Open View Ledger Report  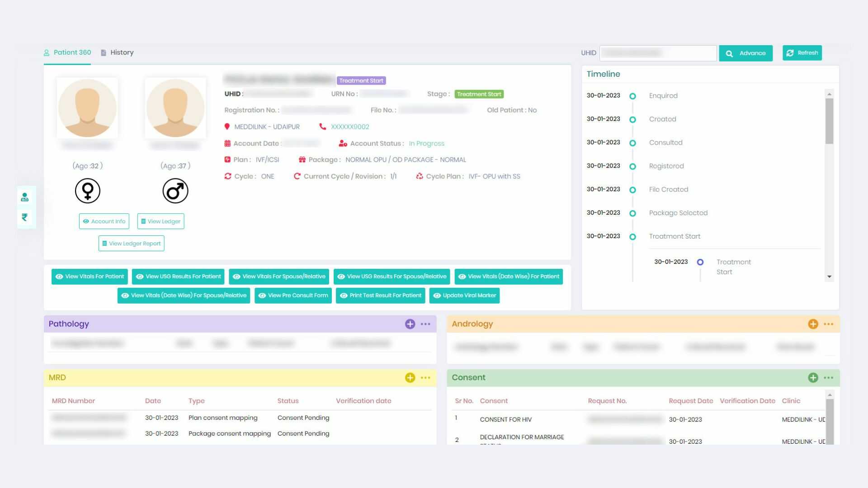tap(131, 243)
